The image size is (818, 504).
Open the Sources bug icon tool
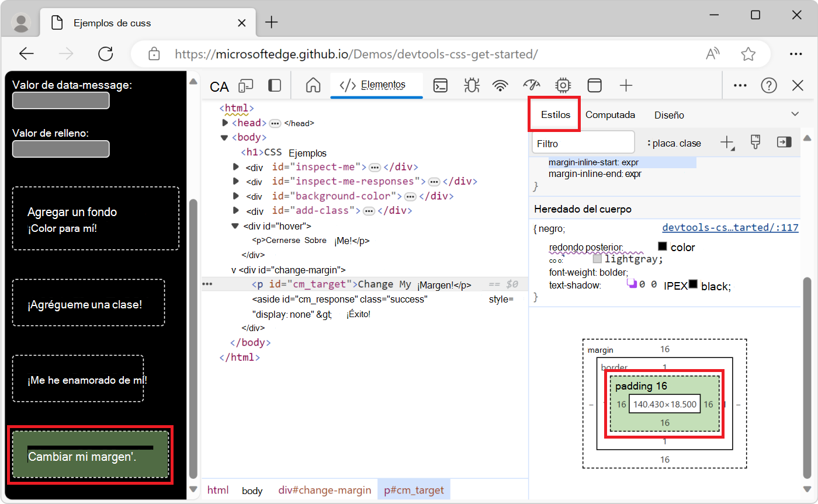click(471, 85)
